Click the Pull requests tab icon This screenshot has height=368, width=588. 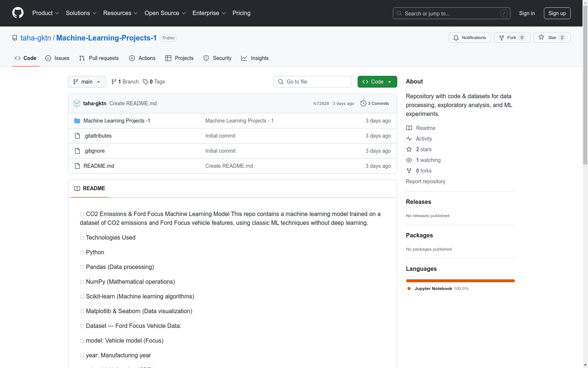(82, 58)
